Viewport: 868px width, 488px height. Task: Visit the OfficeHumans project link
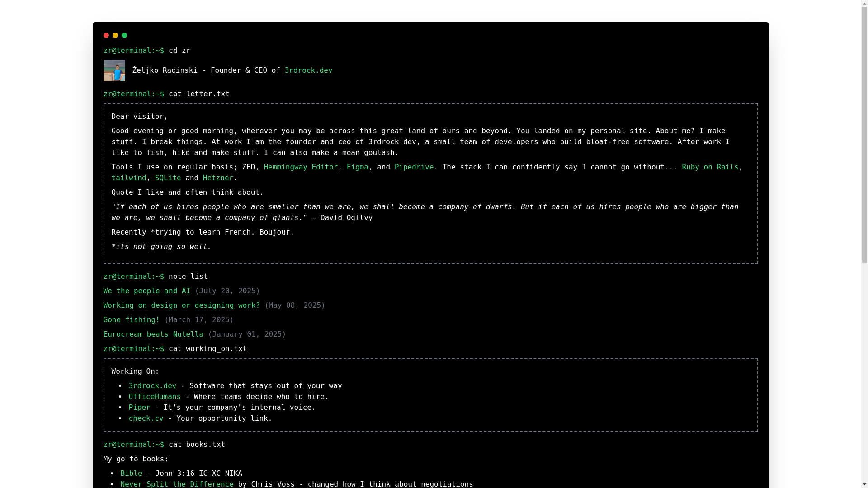pos(155,397)
